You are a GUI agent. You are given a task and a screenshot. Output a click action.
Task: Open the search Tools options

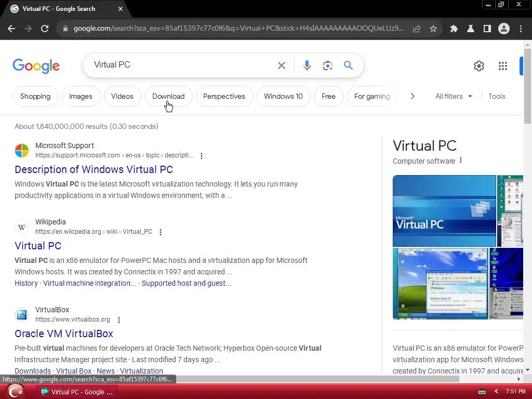pos(497,96)
